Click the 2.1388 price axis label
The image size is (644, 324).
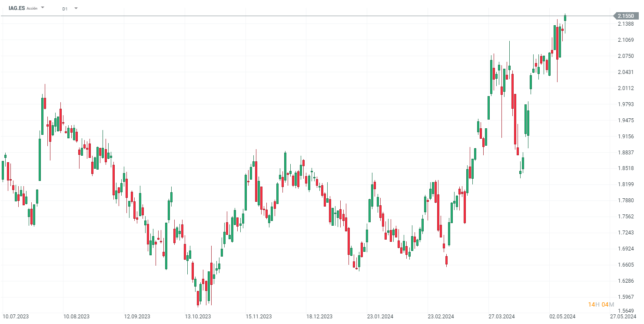click(626, 24)
